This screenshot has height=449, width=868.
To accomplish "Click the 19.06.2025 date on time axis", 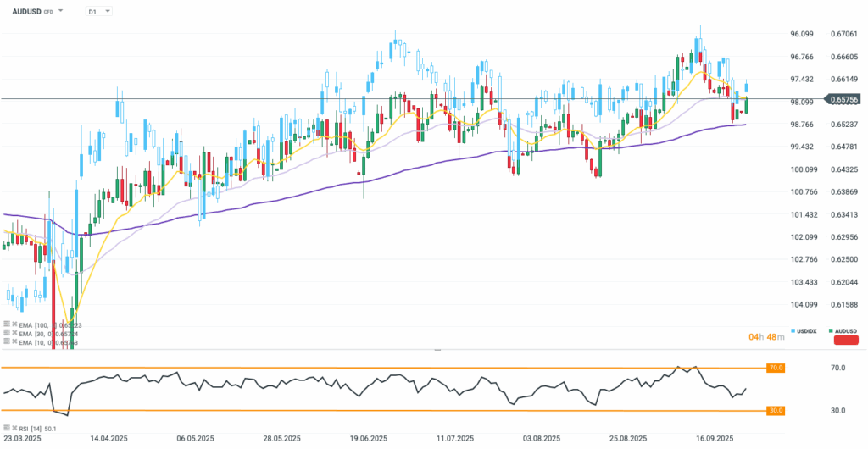I will pos(369,439).
